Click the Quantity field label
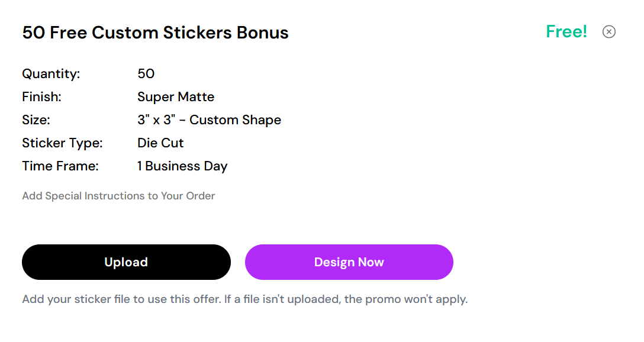Viewport: 644px width, 342px height. (x=51, y=74)
